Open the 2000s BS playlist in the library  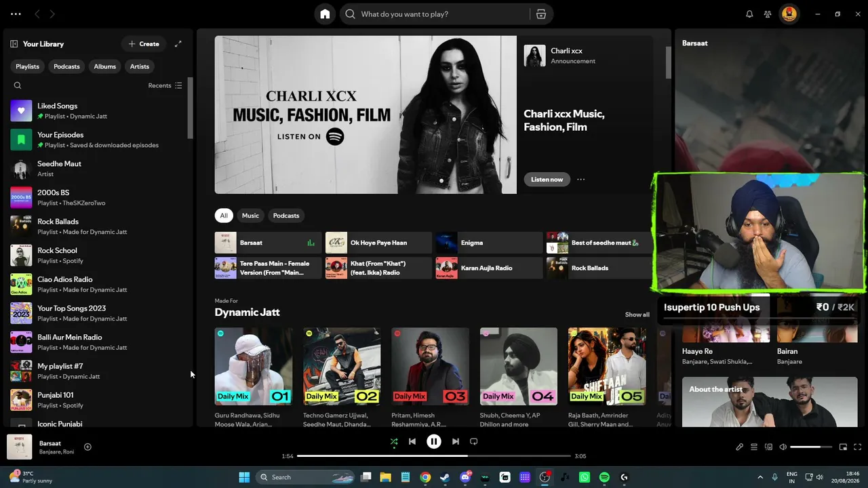(x=98, y=197)
